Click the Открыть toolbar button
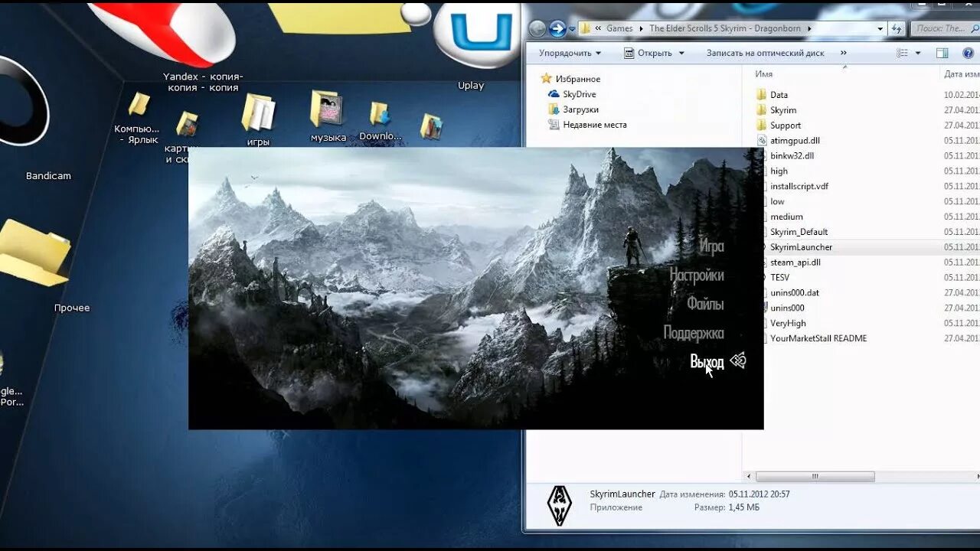The width and height of the screenshot is (980, 551). [648, 53]
